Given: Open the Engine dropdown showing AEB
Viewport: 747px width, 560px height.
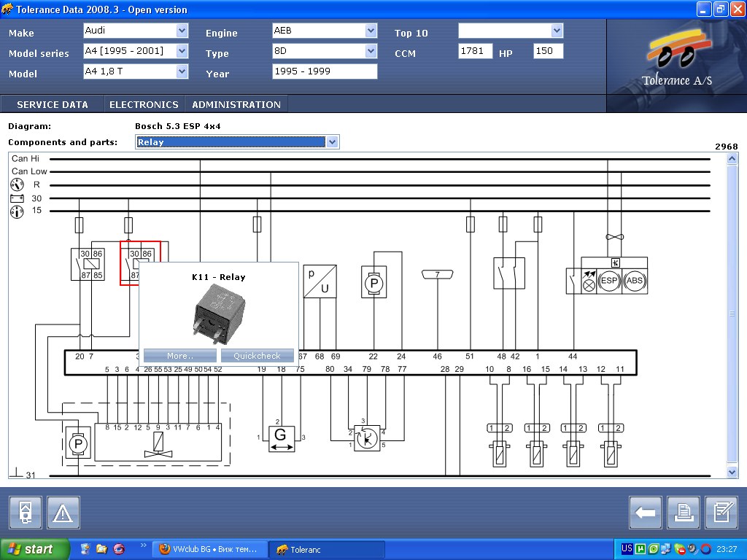Looking at the screenshot, I should tap(371, 31).
